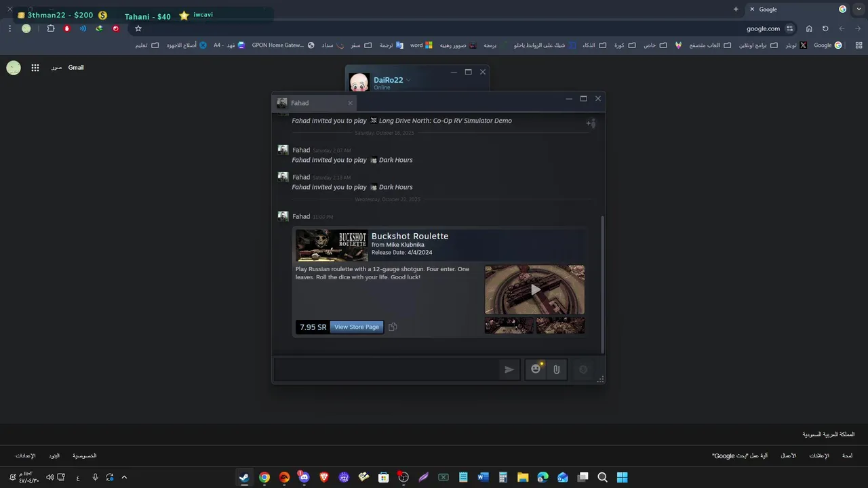The height and width of the screenshot is (488, 868).
Task: Open the right Buckshot Roulette screenshot thumbnail
Action: [560, 325]
